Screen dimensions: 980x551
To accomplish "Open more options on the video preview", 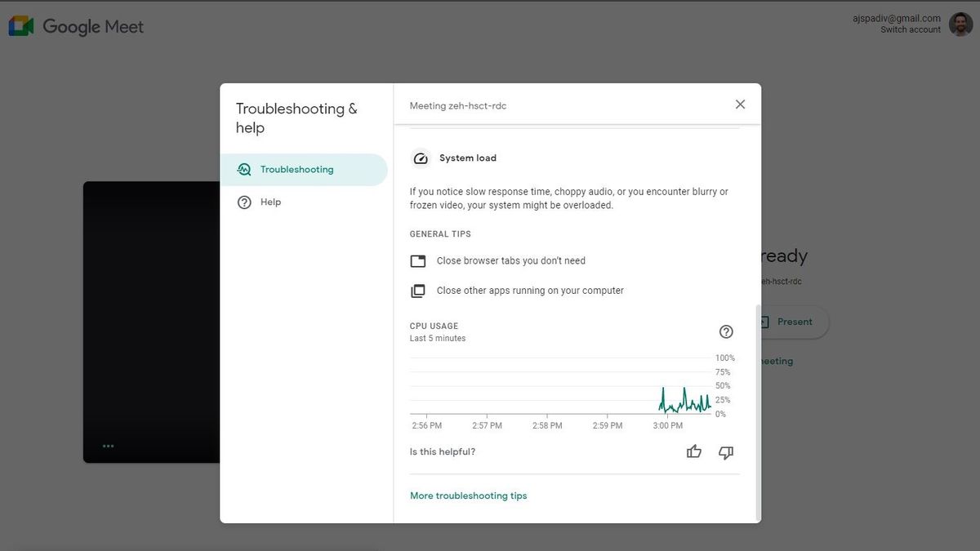I will (x=108, y=446).
